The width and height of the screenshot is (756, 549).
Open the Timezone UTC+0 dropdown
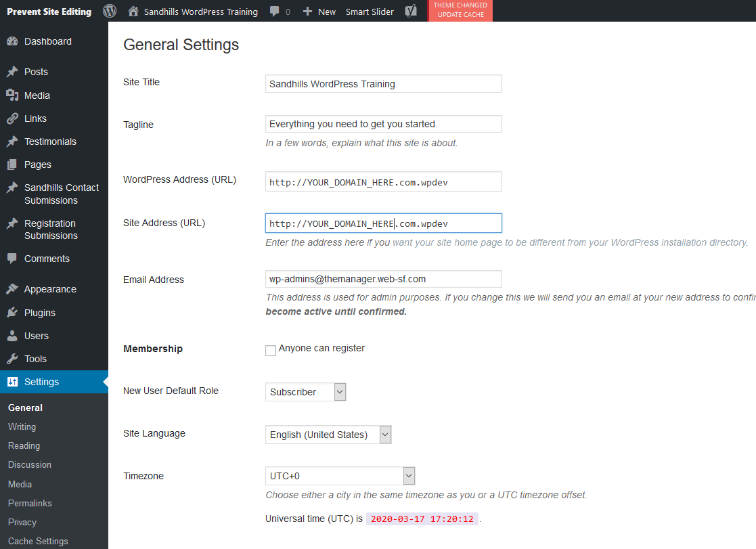point(340,476)
